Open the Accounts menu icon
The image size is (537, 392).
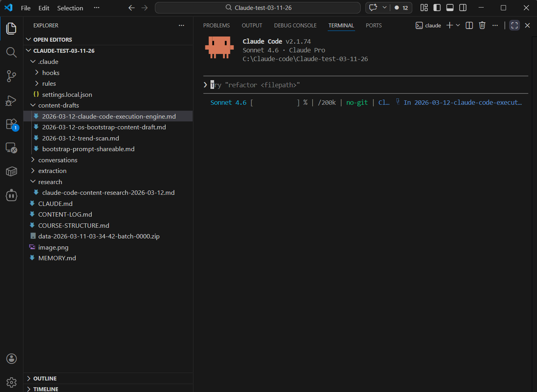[x=12, y=358]
